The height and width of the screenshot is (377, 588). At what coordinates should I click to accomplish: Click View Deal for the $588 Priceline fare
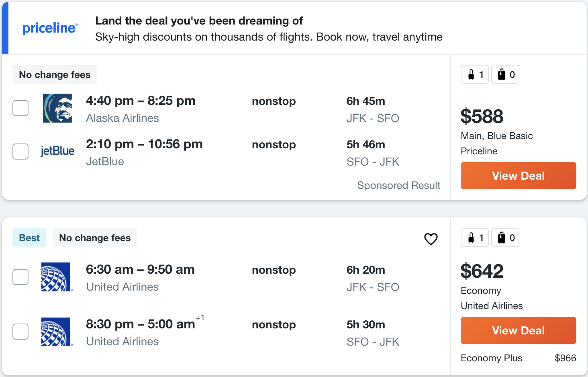(x=518, y=176)
